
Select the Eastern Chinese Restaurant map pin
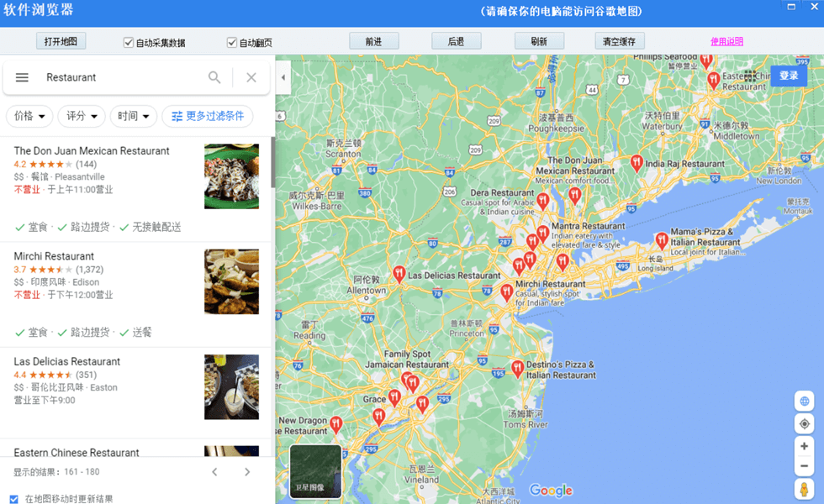[x=713, y=81]
